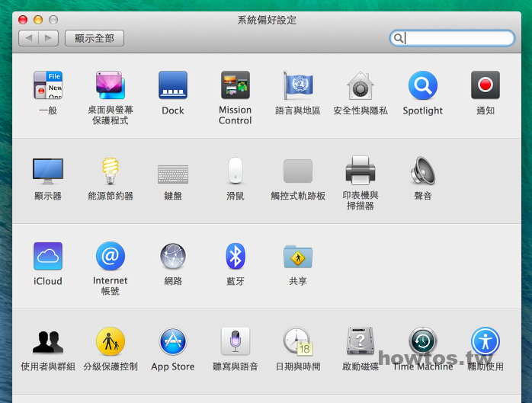The height and width of the screenshot is (403, 532).
Task: Open 啟動磁碟 startup disk icon
Action: 360,341
